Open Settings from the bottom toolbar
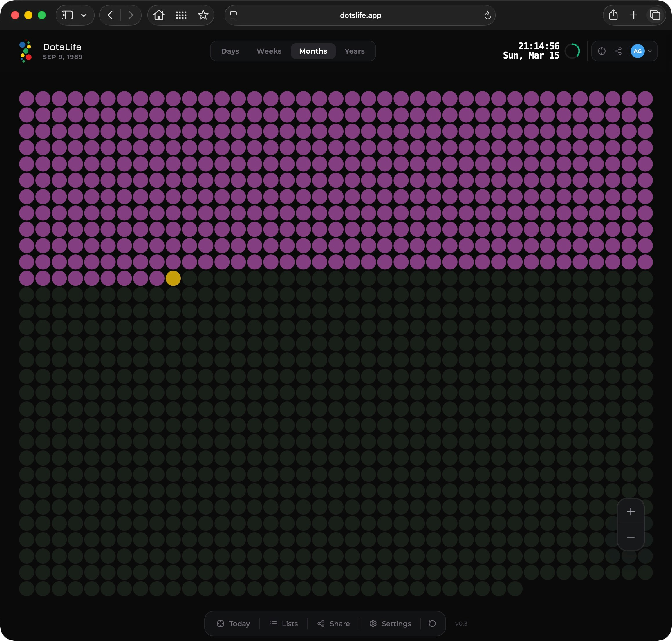Image resolution: width=672 pixels, height=641 pixels. pyautogui.click(x=390, y=624)
